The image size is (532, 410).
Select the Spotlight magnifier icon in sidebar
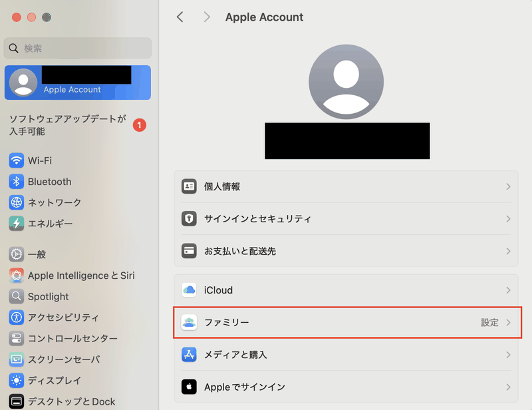[16, 297]
